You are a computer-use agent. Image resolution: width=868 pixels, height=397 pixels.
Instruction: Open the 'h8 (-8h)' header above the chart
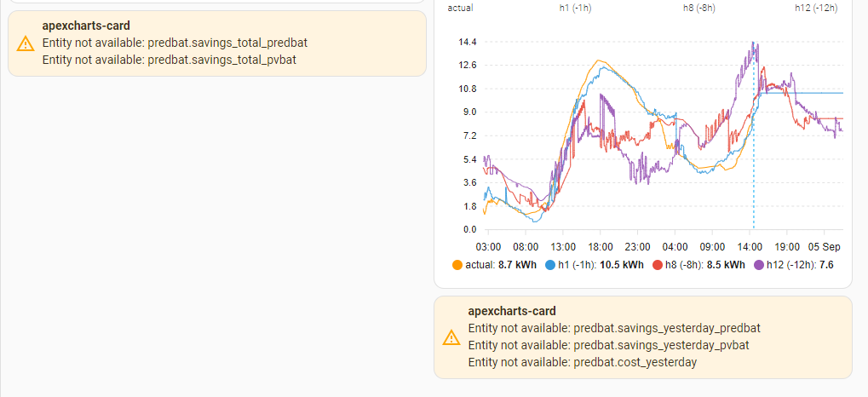[699, 8]
